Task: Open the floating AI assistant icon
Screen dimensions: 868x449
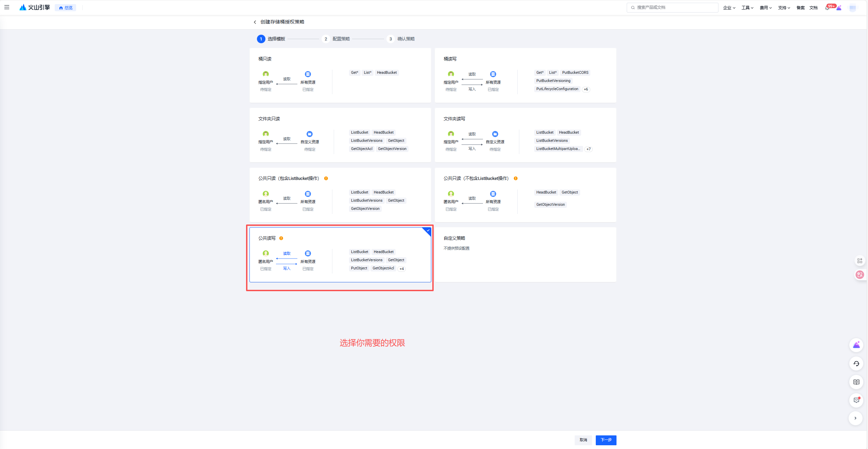Action: (856, 345)
